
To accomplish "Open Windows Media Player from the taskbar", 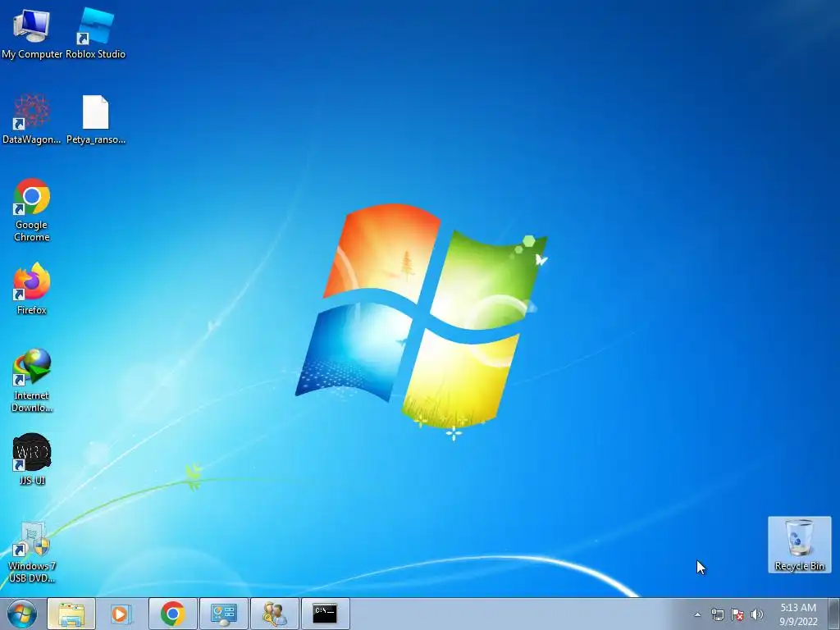I will pyautogui.click(x=121, y=614).
